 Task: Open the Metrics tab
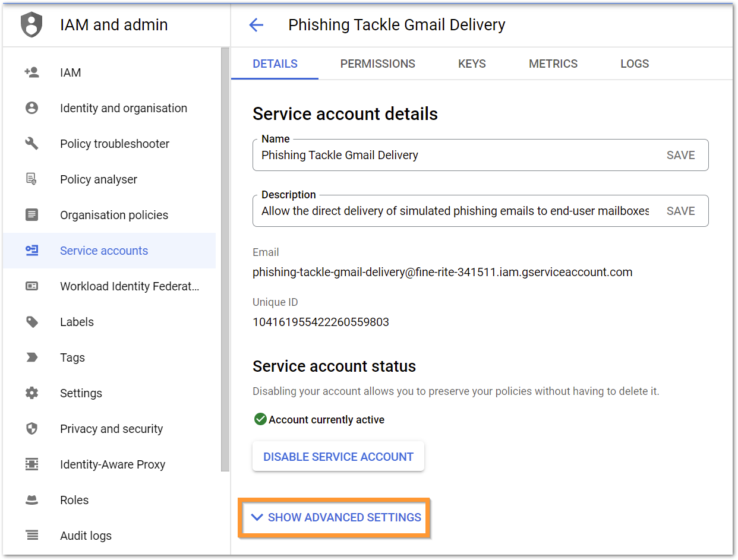553,64
